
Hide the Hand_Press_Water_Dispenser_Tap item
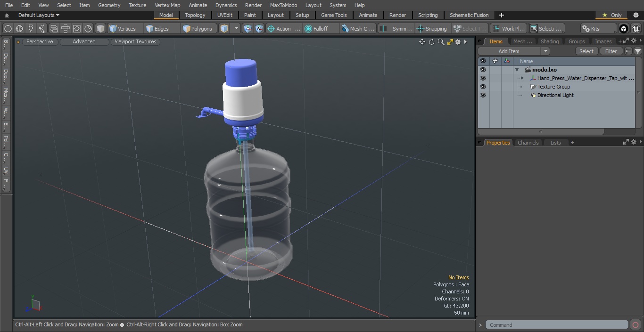tap(483, 78)
